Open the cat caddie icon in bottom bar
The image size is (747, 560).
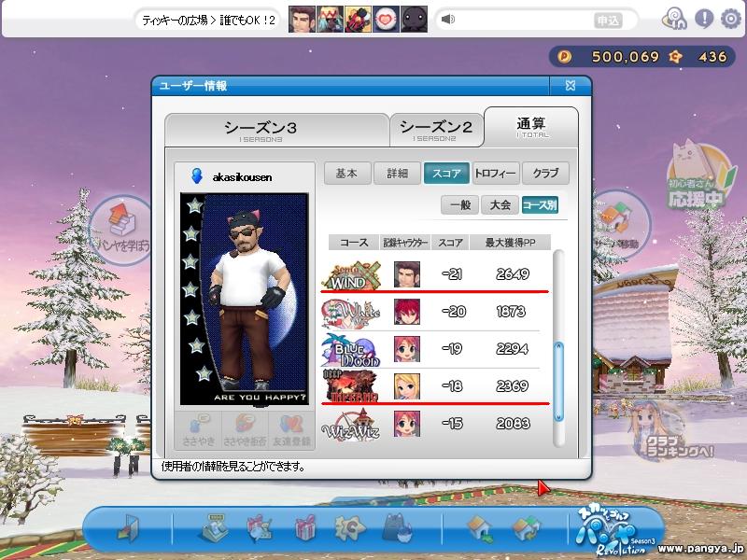[399, 527]
